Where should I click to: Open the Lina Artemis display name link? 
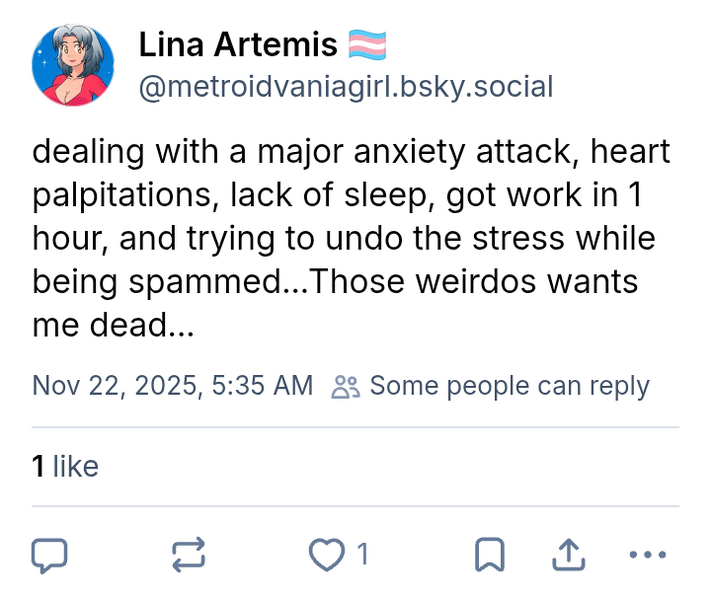[x=237, y=45]
